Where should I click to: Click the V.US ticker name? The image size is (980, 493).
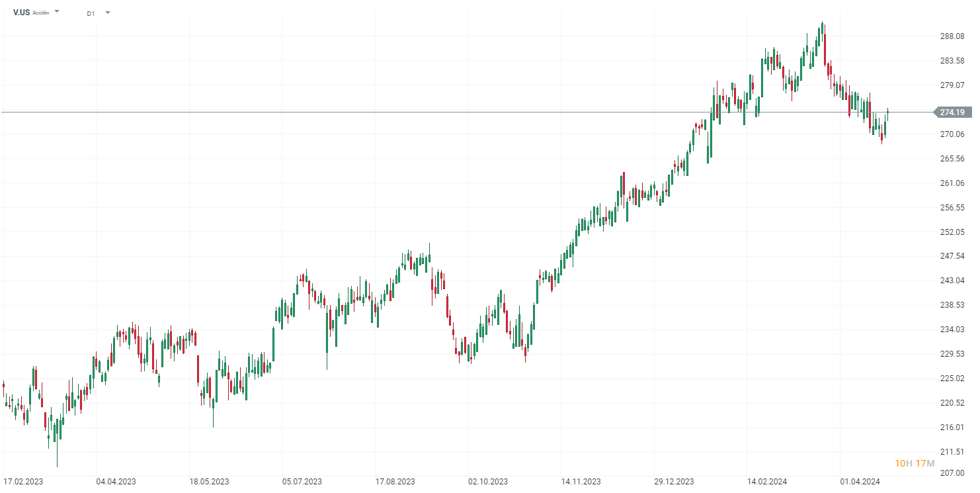(x=20, y=13)
